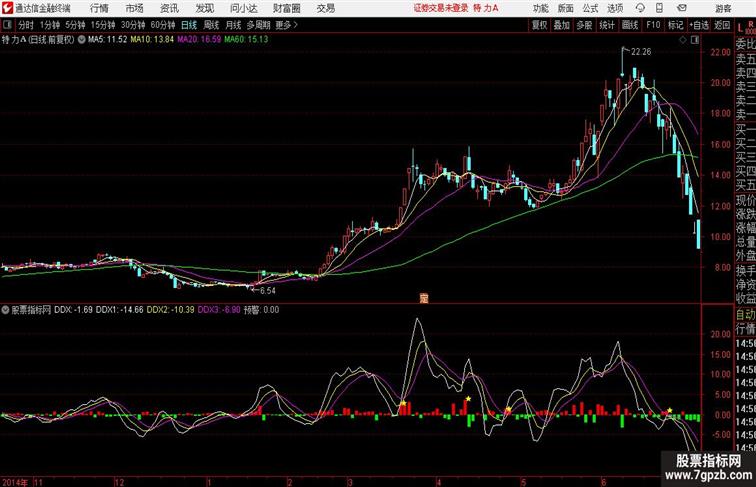Switch to 30分钟 period tab

[x=133, y=25]
